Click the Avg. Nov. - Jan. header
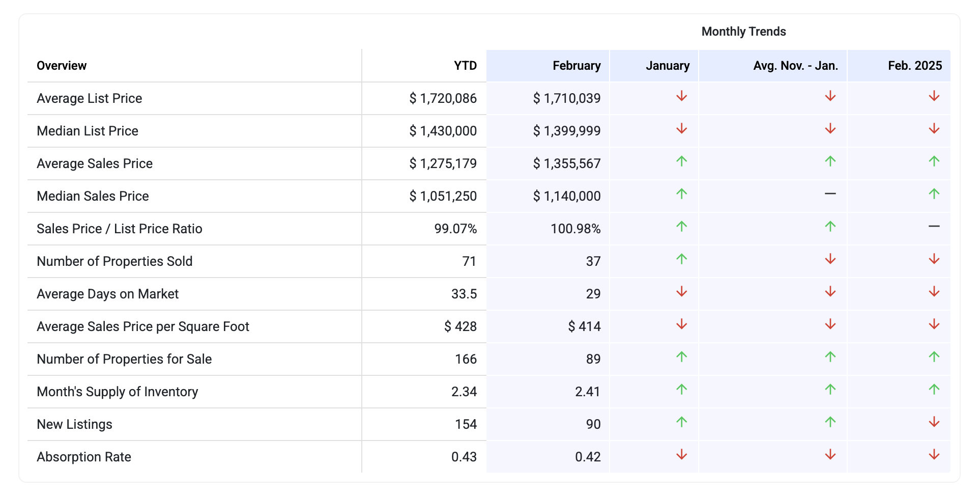The height and width of the screenshot is (494, 980). tap(795, 66)
